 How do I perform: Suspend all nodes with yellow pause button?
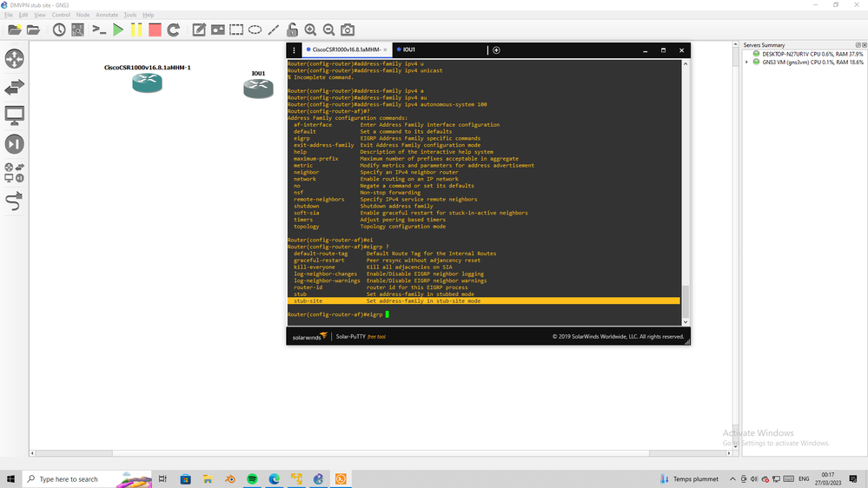pos(136,30)
